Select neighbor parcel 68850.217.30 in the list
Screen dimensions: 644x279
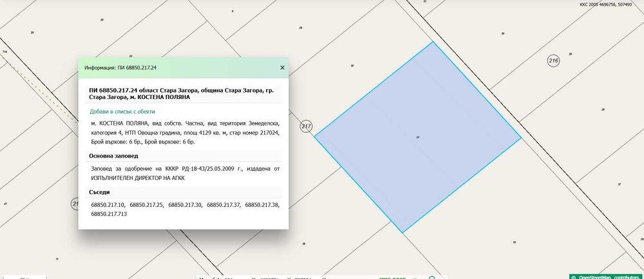point(185,205)
